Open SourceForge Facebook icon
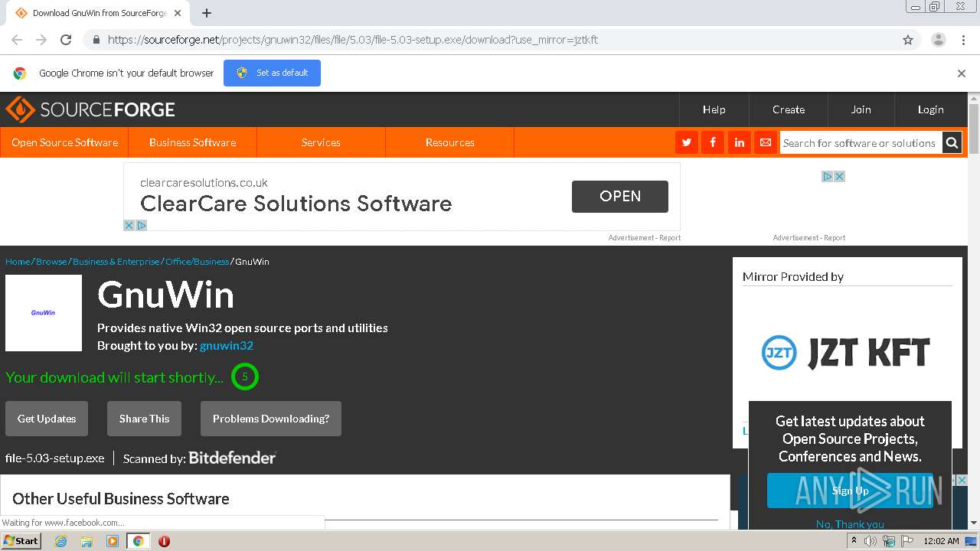The width and height of the screenshot is (980, 551). click(x=713, y=142)
